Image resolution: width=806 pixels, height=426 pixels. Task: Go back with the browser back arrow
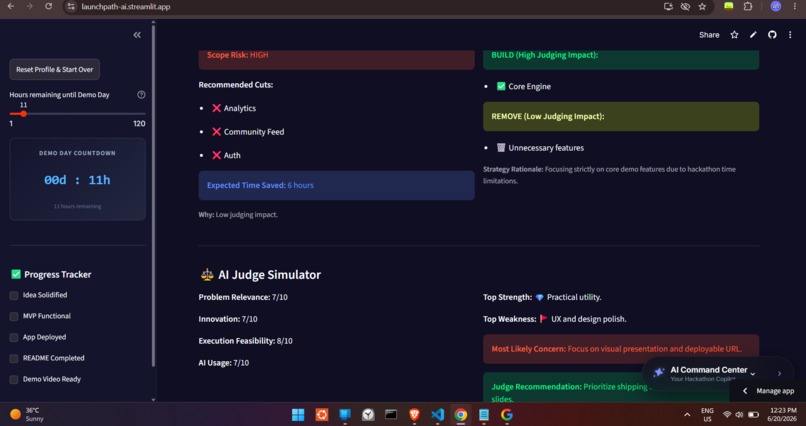pyautogui.click(x=11, y=7)
